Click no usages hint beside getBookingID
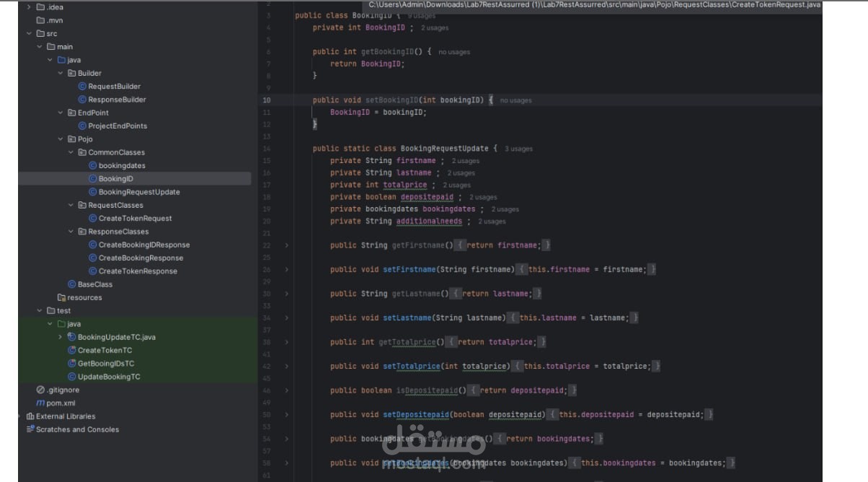The width and height of the screenshot is (868, 482). coord(454,52)
